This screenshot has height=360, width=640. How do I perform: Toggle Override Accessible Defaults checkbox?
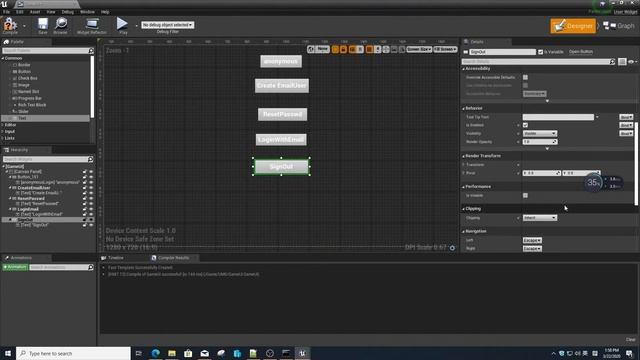[525, 77]
